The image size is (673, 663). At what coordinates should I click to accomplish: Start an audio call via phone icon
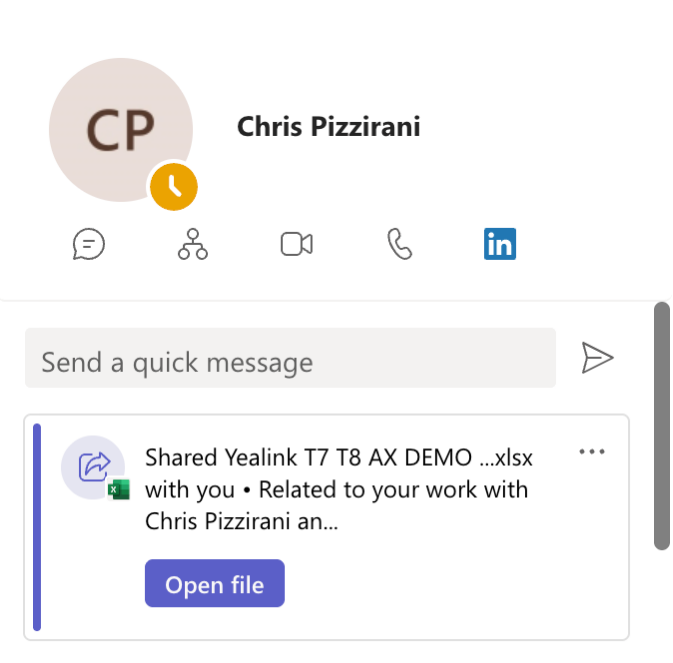point(400,244)
